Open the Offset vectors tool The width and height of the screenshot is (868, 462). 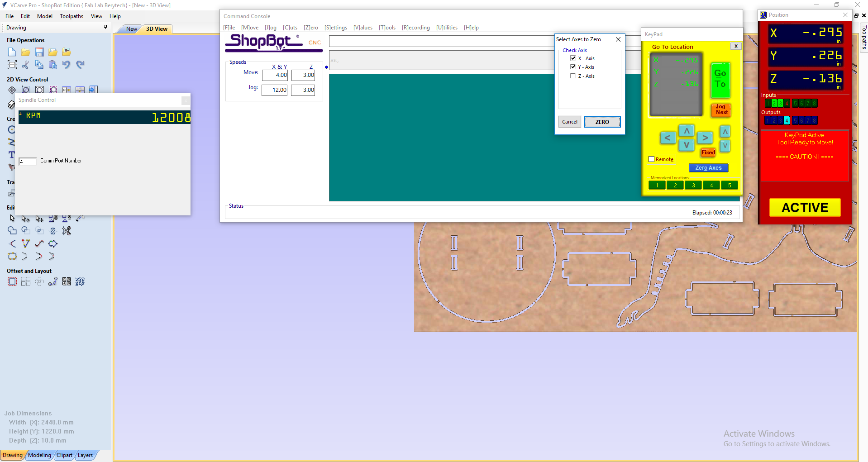pyautogui.click(x=12, y=281)
